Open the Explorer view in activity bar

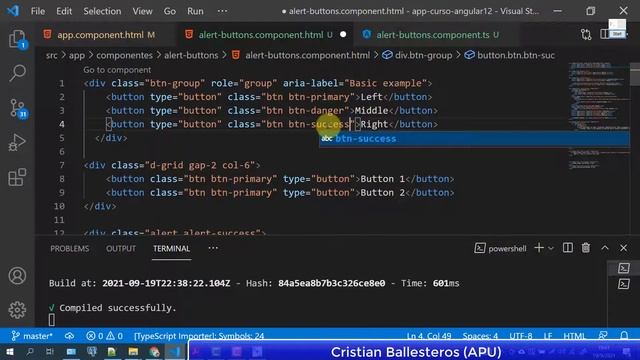coord(17,39)
